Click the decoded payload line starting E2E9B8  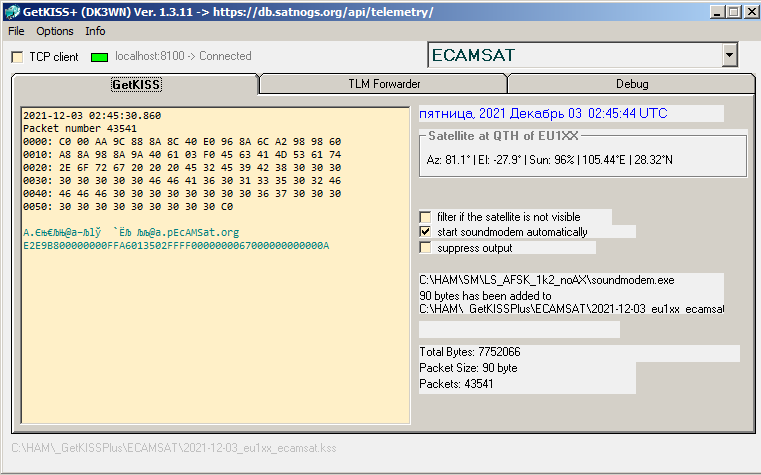[x=176, y=246]
